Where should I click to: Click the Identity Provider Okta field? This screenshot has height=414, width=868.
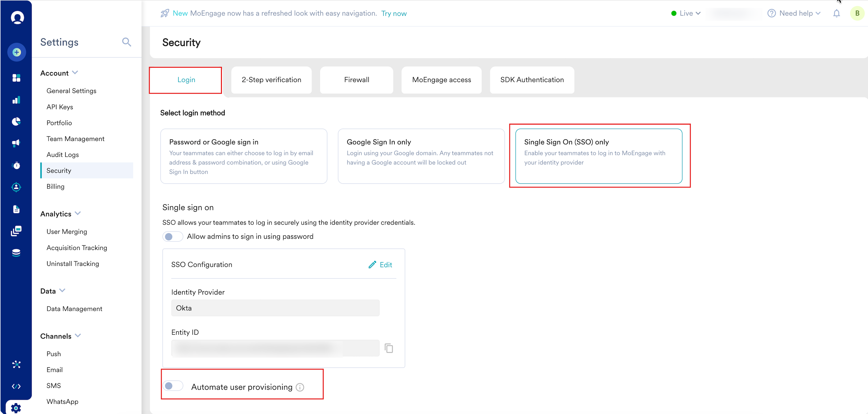275,308
